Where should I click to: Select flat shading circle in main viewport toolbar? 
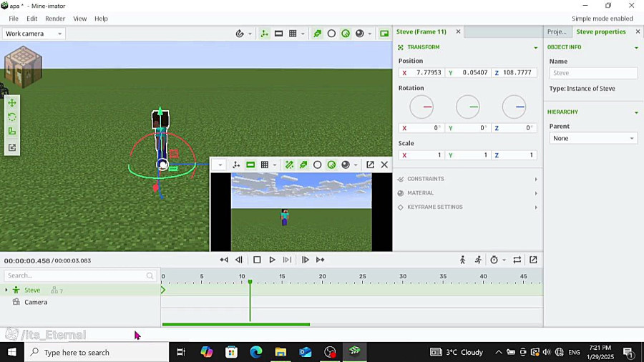331,34
